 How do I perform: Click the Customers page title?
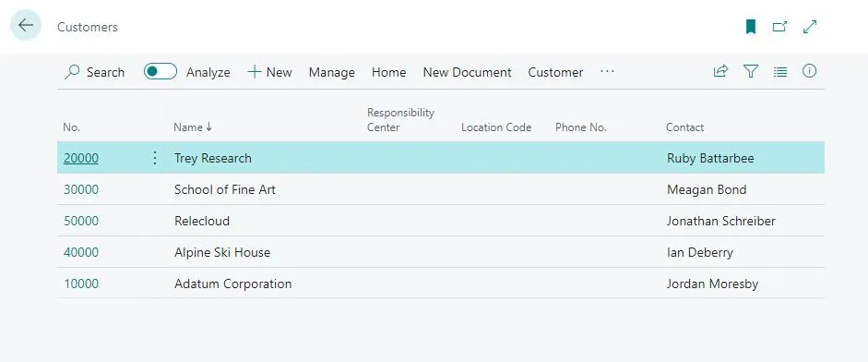click(88, 27)
